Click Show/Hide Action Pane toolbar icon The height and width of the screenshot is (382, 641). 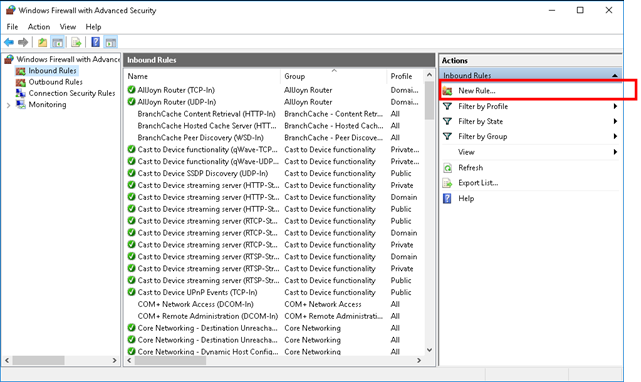[111, 42]
